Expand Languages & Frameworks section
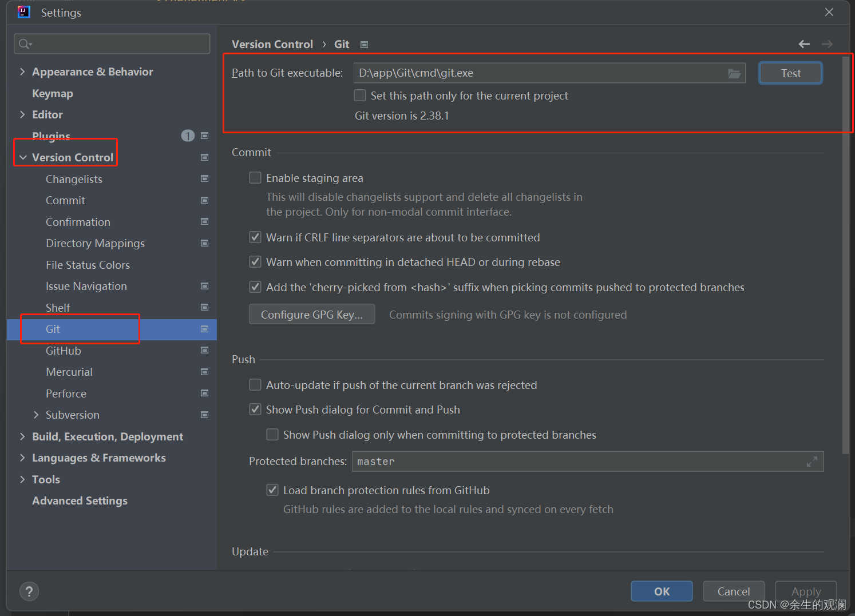 [22, 458]
